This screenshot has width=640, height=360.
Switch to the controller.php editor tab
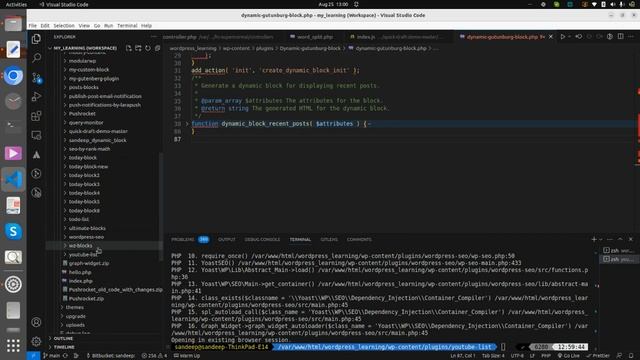click(180, 37)
